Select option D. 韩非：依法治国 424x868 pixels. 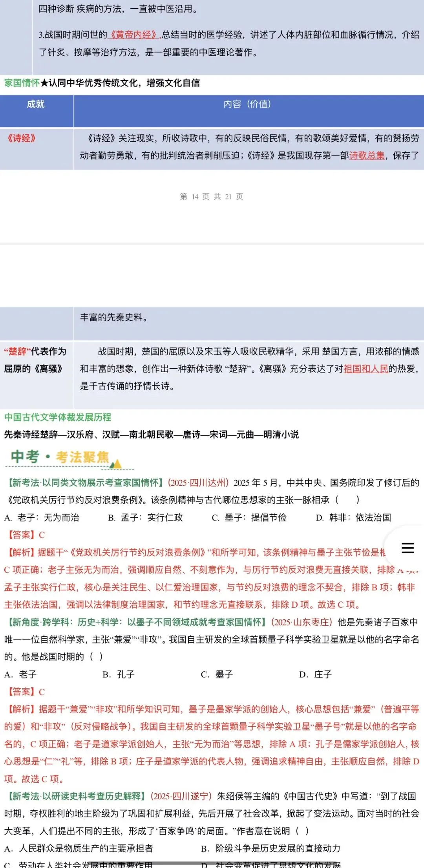click(353, 517)
